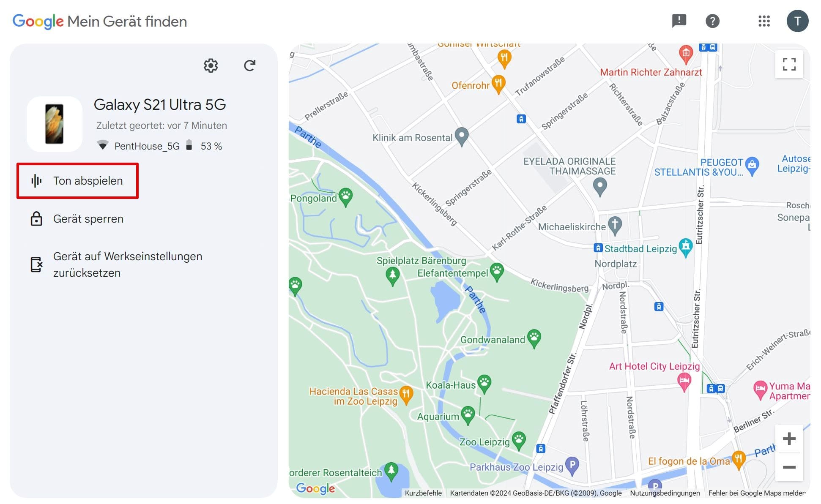The width and height of the screenshot is (821, 504).
Task: Toggle fullscreen map view
Action: coord(789,64)
